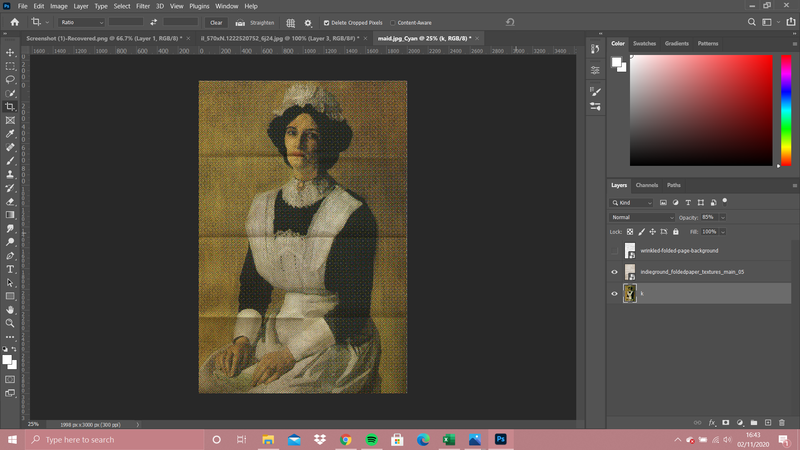Open crop overlay grid options

click(x=290, y=23)
